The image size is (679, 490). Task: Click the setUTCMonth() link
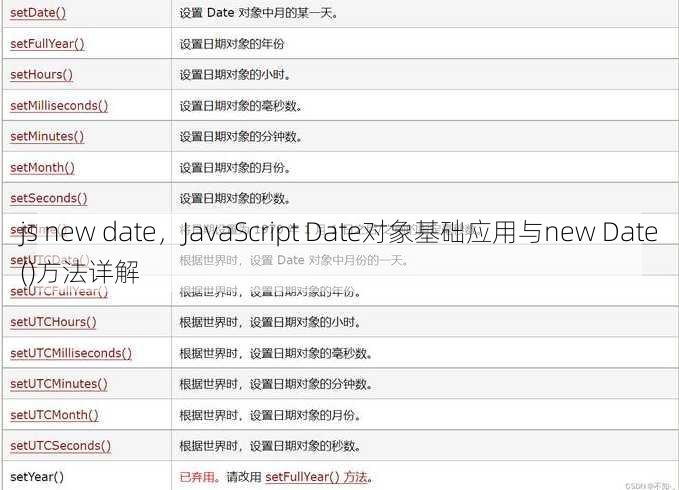pos(55,415)
